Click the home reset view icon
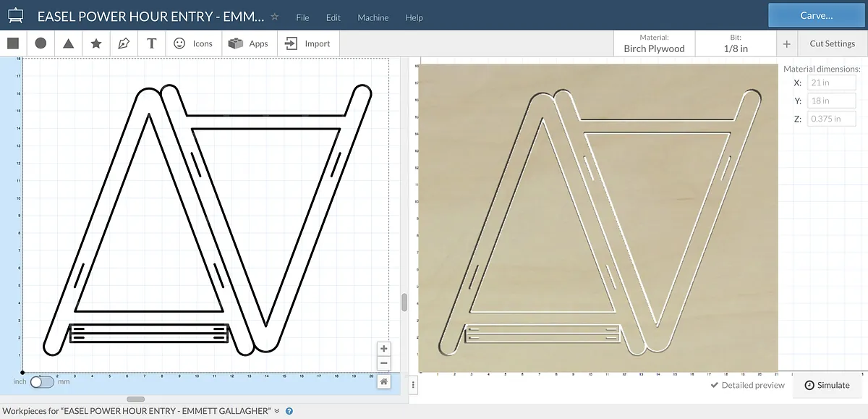The height and width of the screenshot is (419, 868). tap(383, 381)
